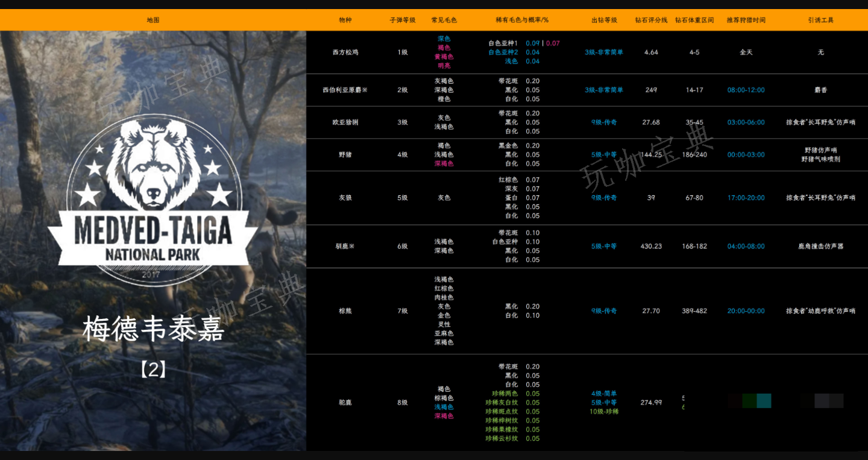Click 珍稀斑点纹 rare fur of 驼鹿
Screen dimensions: 868x460
[502, 412]
